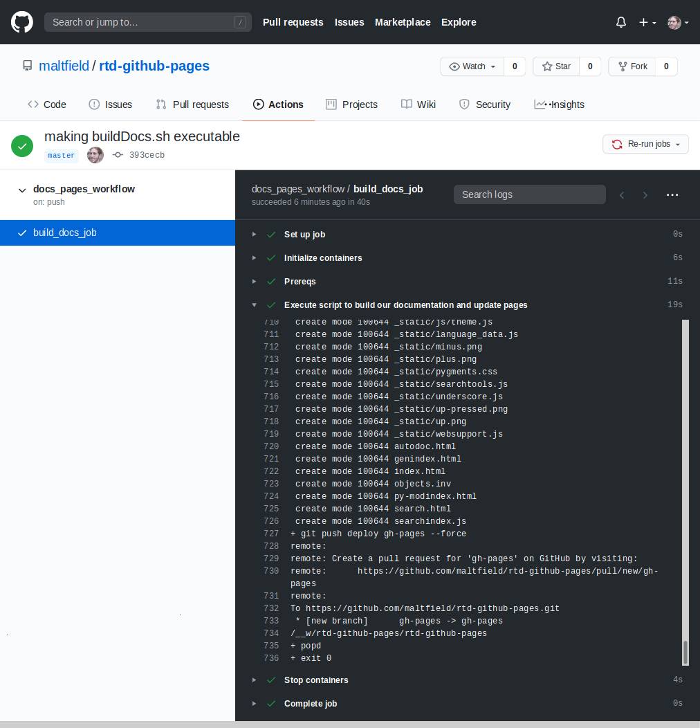
Task: Open the Re-run jobs dropdown
Action: click(x=645, y=144)
